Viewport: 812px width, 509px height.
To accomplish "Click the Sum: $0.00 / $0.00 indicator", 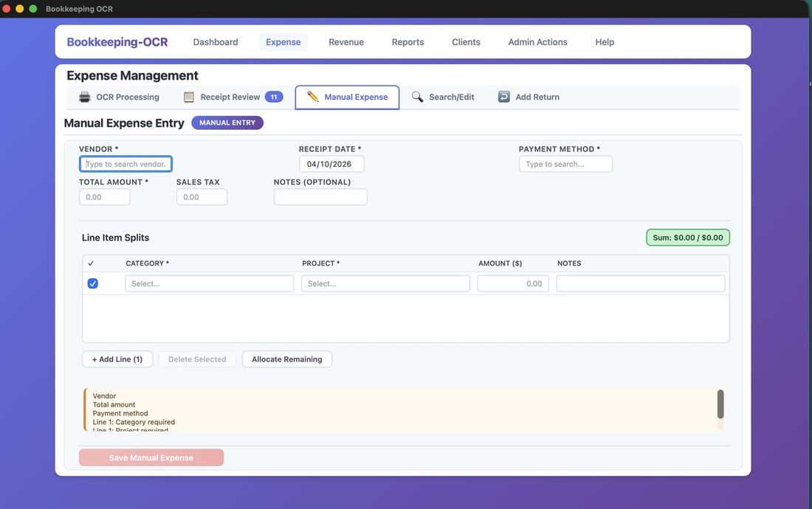I will (x=687, y=237).
